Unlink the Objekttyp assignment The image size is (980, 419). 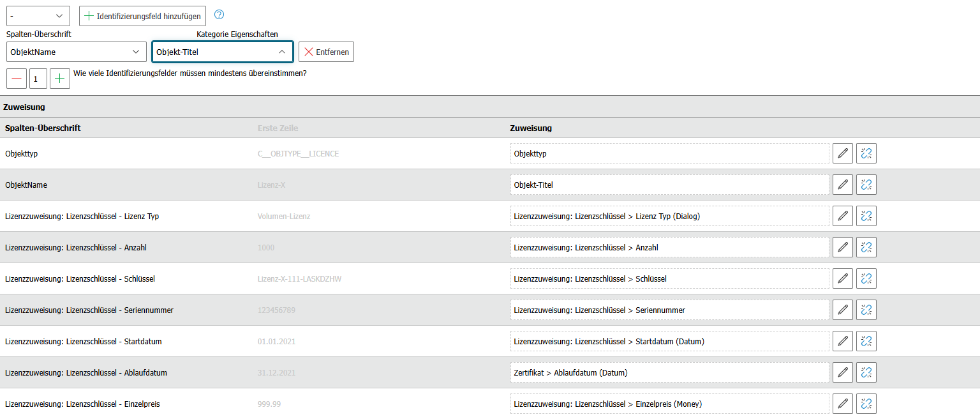click(866, 153)
